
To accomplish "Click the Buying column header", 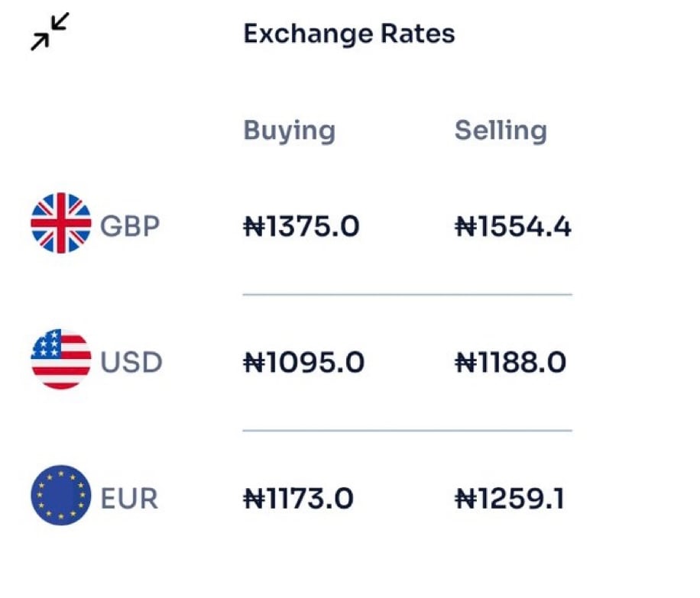I will pos(289,131).
